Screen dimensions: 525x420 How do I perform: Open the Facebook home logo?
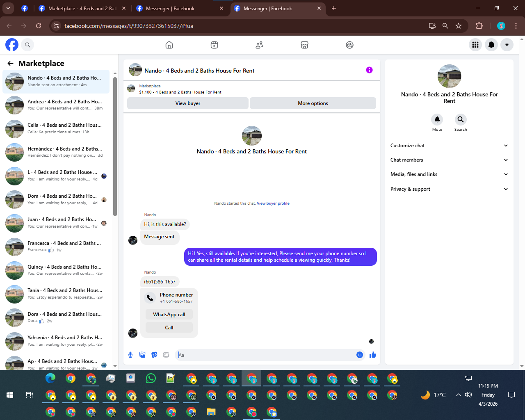tap(12, 45)
